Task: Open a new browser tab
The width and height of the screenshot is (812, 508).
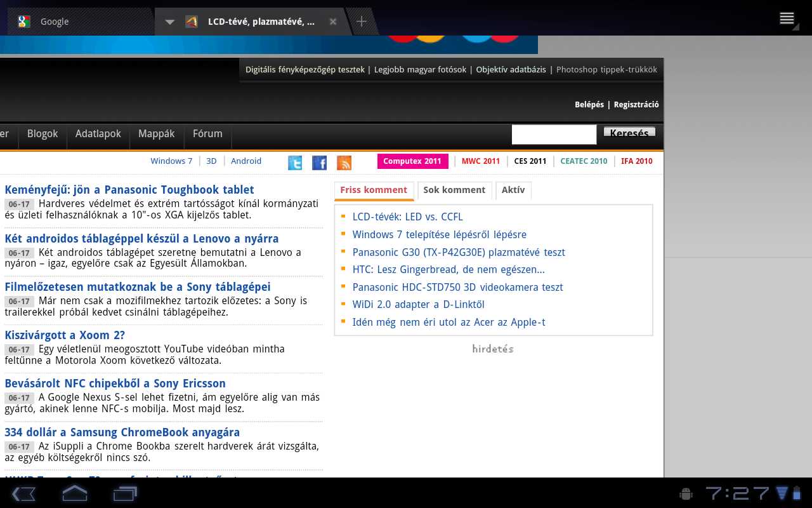Action: [x=361, y=22]
